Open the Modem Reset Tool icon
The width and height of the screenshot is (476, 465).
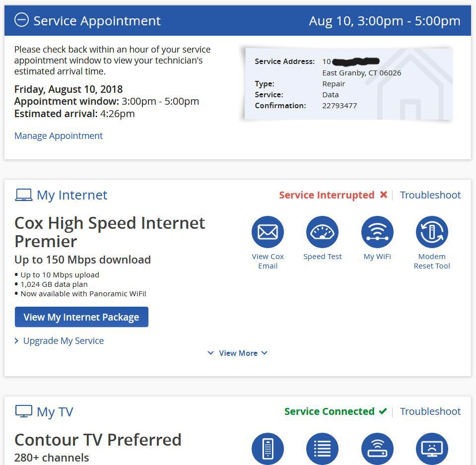click(432, 232)
